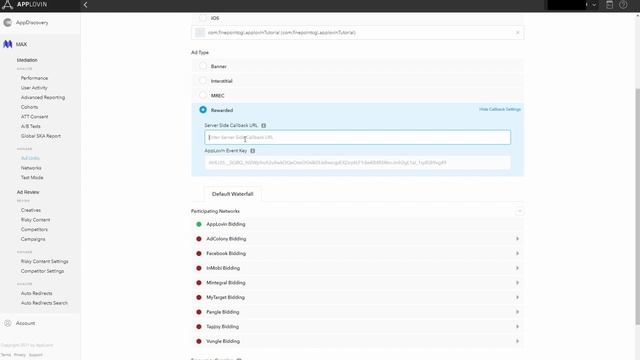Viewport: 640px width, 360px height.
Task: Click Facebook Bidding red status dot
Action: click(x=199, y=253)
